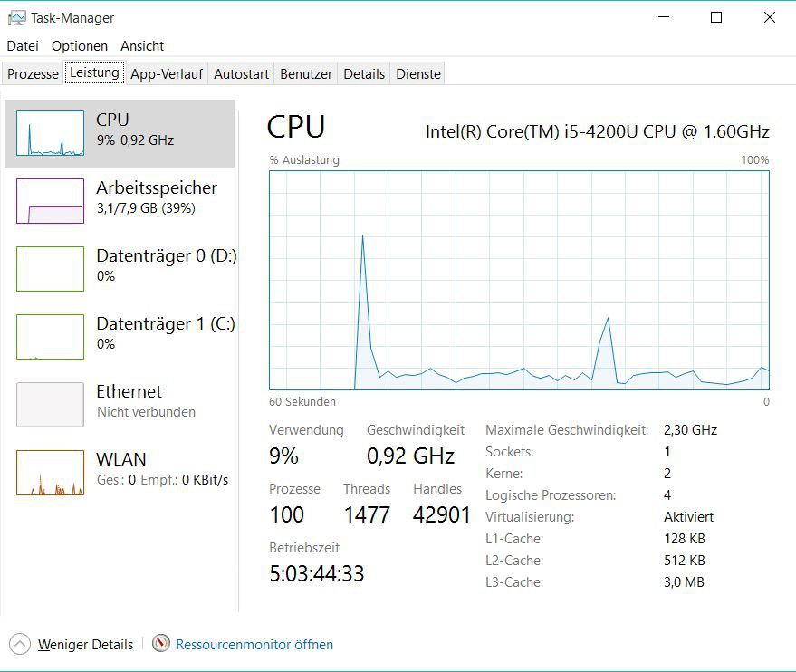The width and height of the screenshot is (796, 672).
Task: Switch to the Benutzer tab
Action: click(306, 74)
